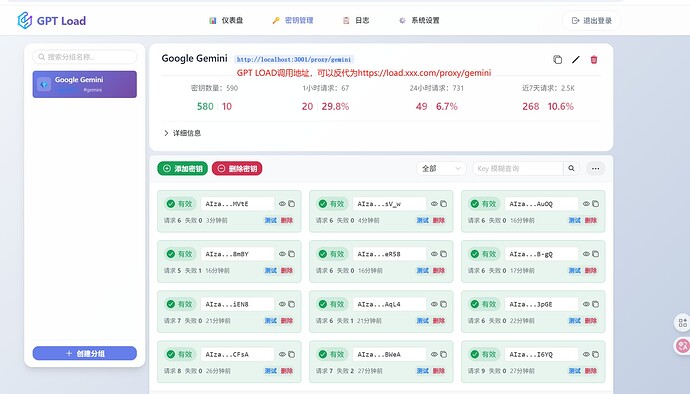Viewport: 690px width, 394px height.
Task: Test key AIza...eR58 with 测试 link
Action: [x=423, y=270]
